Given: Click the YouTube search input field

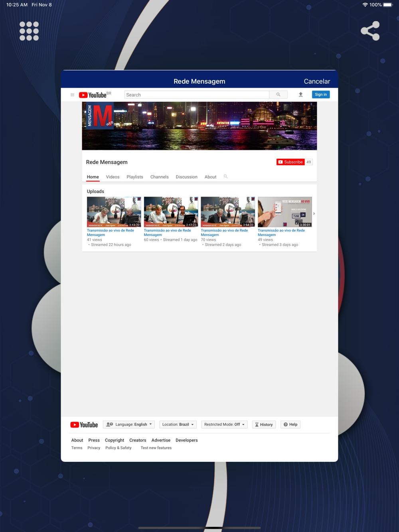Looking at the screenshot, I should coord(197,95).
